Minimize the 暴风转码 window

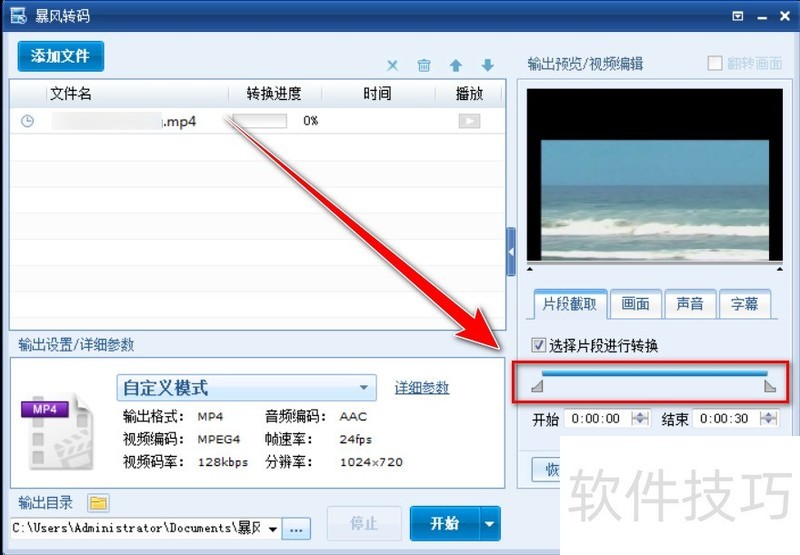coord(762,17)
